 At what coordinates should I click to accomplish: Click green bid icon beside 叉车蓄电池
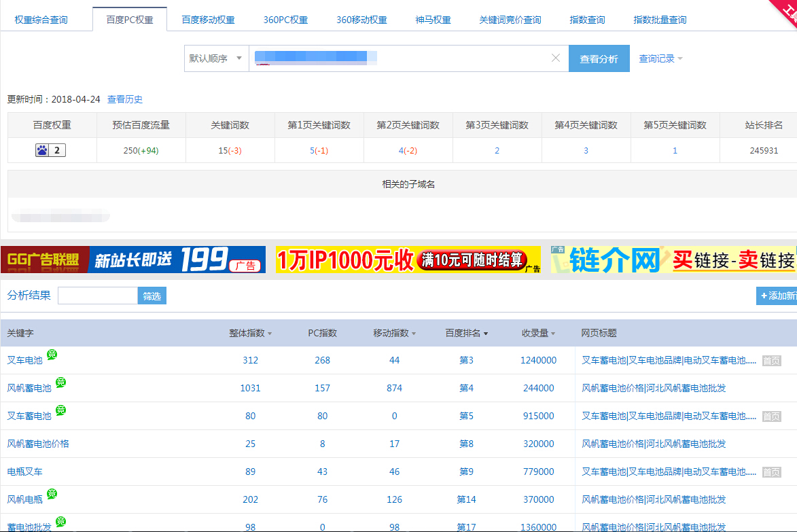pos(60,410)
